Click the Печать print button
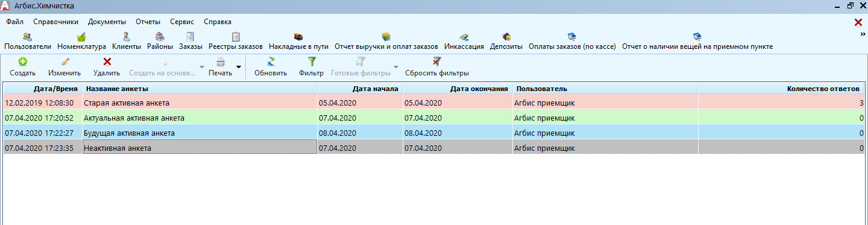 (x=221, y=67)
